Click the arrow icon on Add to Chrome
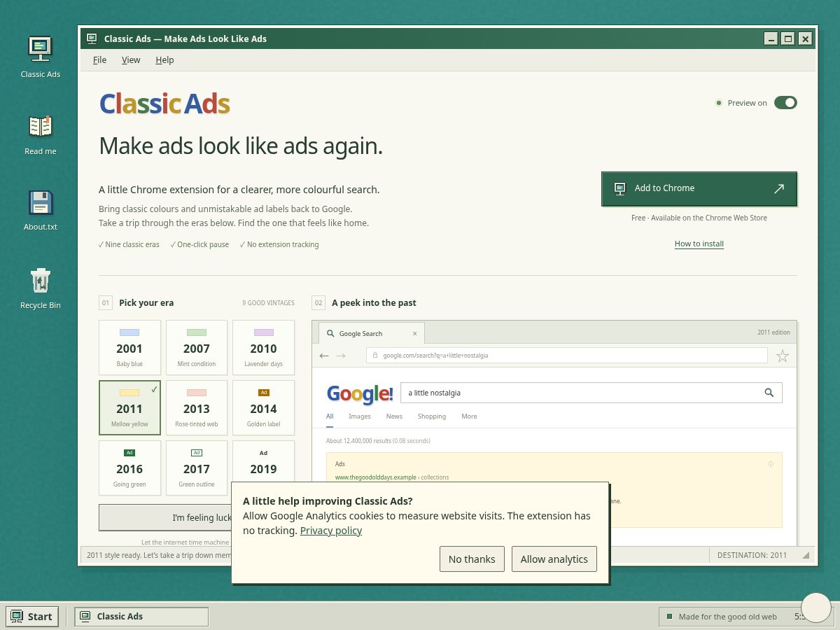840x630 pixels. point(779,188)
